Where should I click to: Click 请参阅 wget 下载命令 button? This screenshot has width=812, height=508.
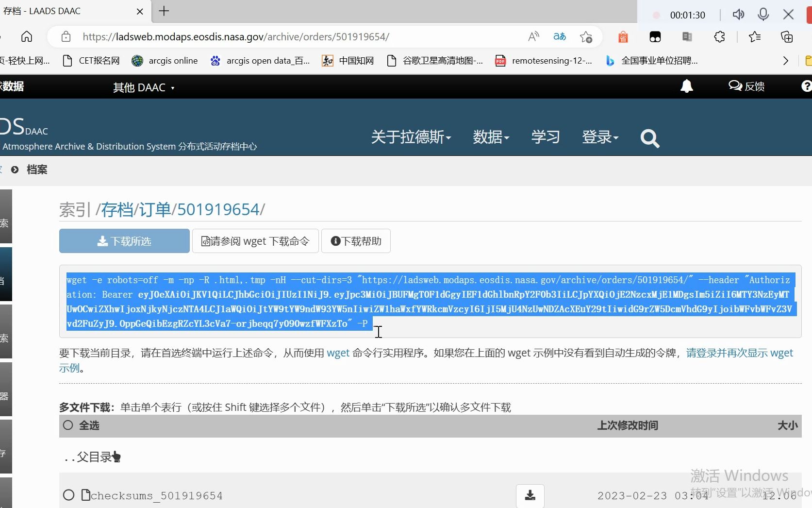click(x=255, y=241)
